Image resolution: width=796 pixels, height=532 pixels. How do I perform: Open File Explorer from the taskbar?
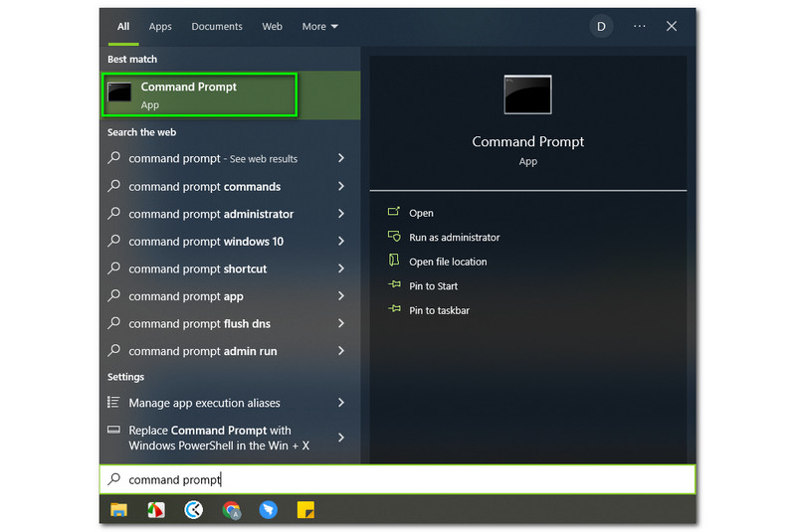click(x=118, y=510)
